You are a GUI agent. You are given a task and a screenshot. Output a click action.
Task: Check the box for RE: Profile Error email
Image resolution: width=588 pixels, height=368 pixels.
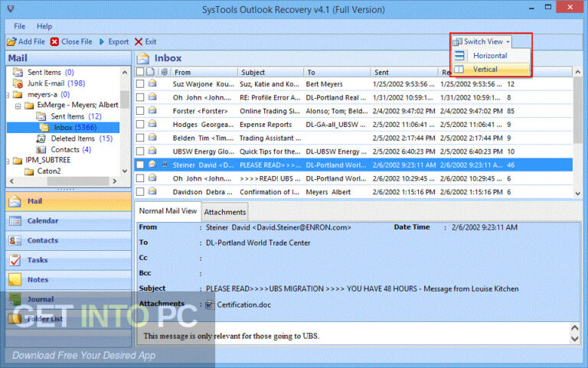[140, 97]
